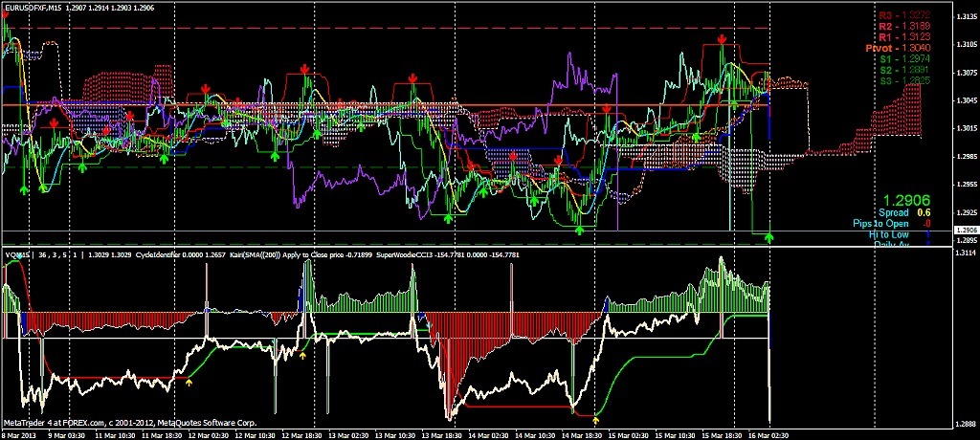Click the yellow arrow near 14 Mar 18:30 in indicator

(x=595, y=421)
